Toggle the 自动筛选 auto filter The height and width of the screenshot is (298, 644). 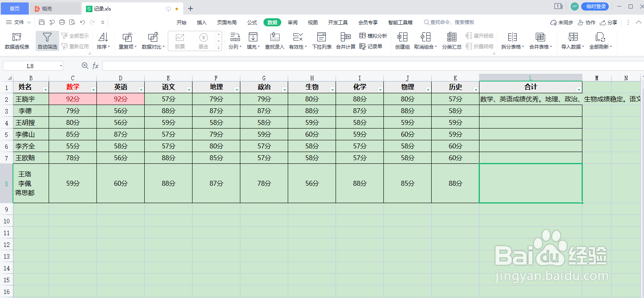click(x=47, y=41)
